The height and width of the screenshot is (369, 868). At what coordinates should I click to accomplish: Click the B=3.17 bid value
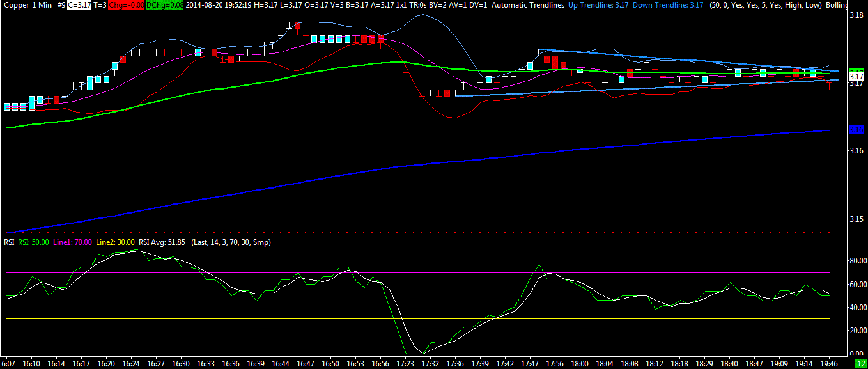358,4
